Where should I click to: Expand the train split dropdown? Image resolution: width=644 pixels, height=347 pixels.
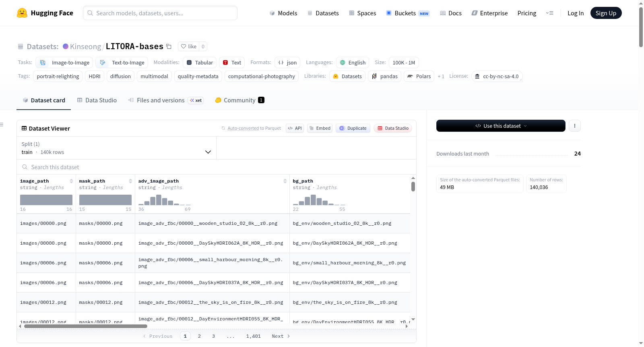pyautogui.click(x=116, y=148)
